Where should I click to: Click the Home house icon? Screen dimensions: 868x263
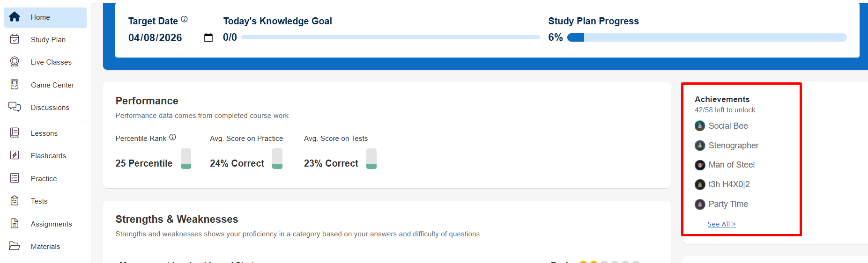[15, 17]
